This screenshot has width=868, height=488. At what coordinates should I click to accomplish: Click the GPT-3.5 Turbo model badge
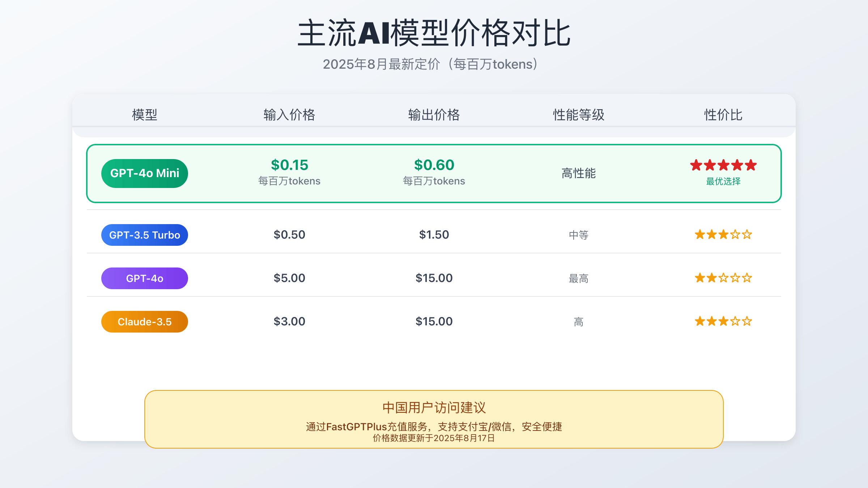(145, 235)
